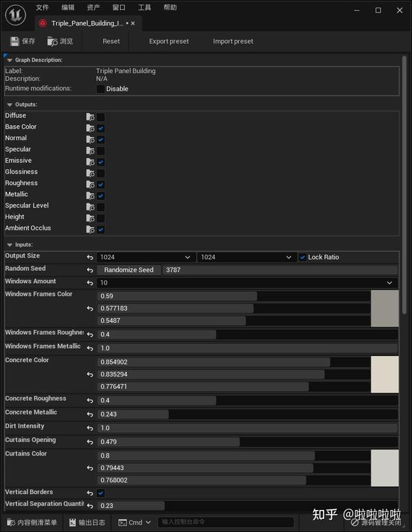Uncheck the Lock Ratio checkbox
Viewport: 412px width, 532px height.
(x=303, y=257)
